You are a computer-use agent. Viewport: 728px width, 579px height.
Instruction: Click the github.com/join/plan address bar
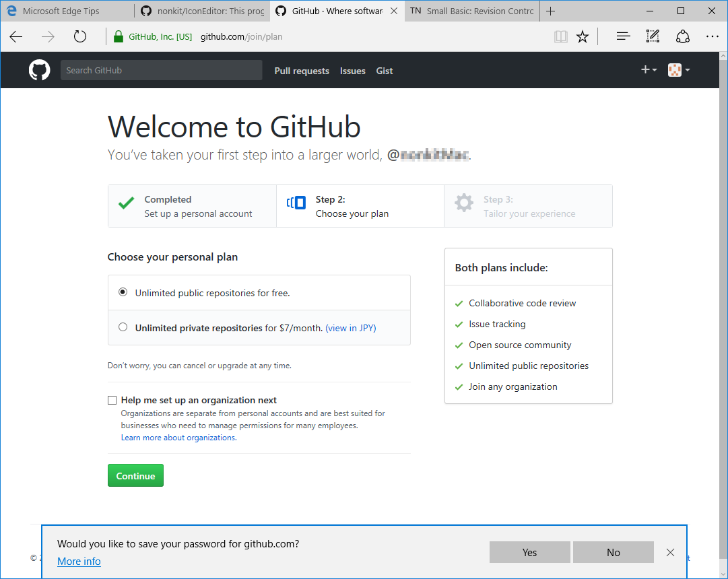[241, 36]
